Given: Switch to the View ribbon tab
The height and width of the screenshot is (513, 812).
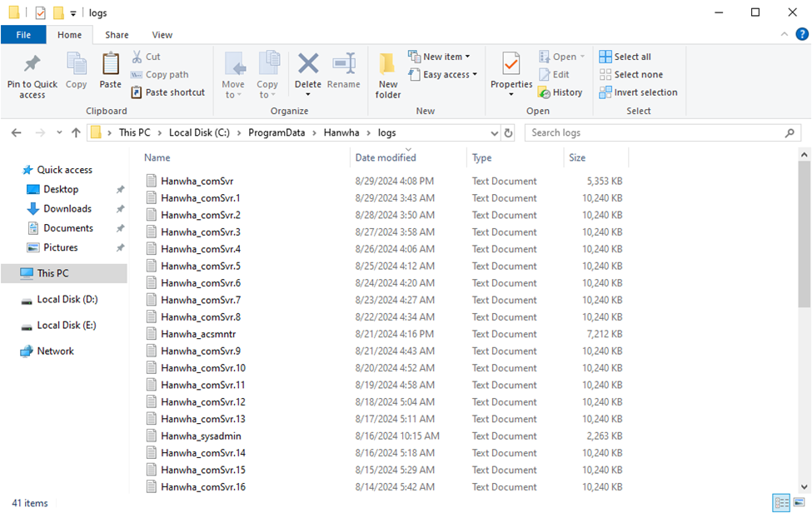Looking at the screenshot, I should 162,35.
